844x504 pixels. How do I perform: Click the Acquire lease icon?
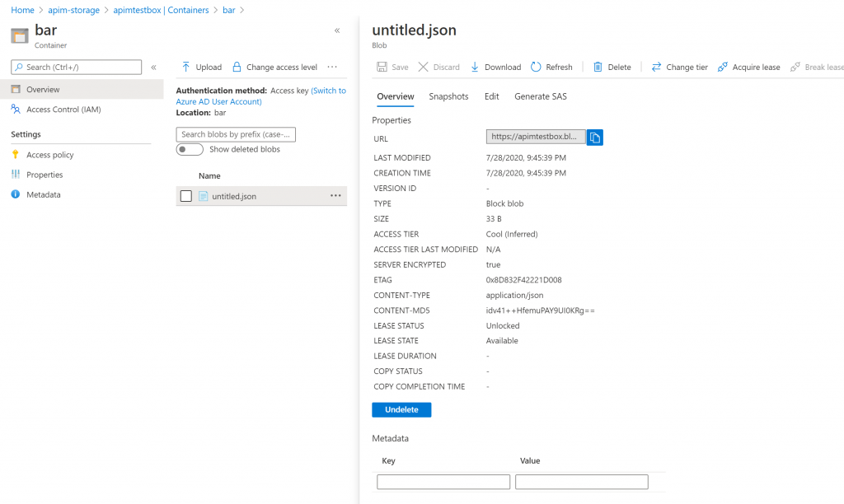(x=722, y=67)
